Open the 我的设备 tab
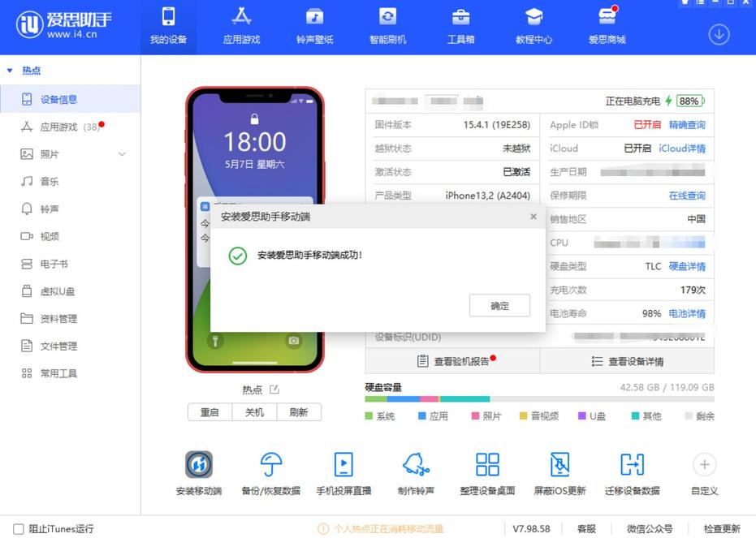Screen dimensions: 756x538 click(168, 27)
